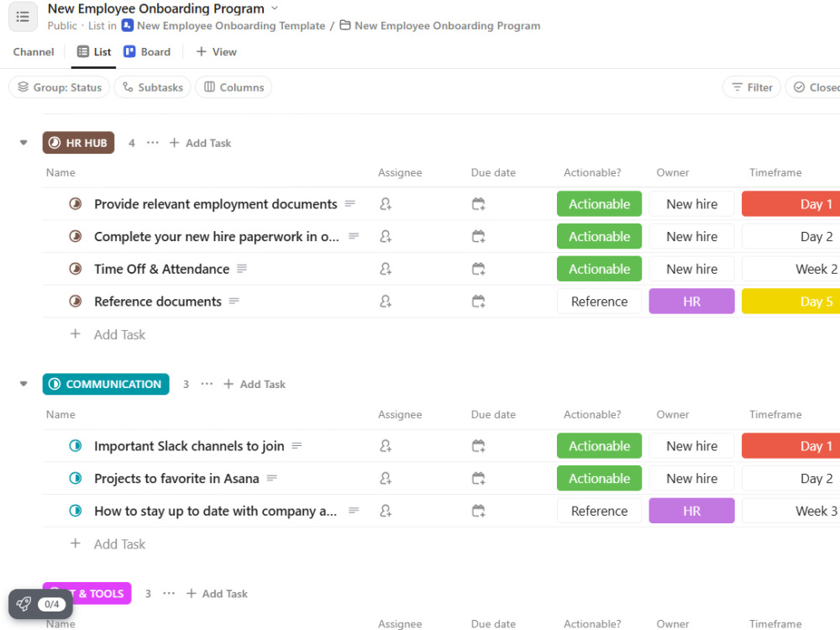Viewport: 840px width, 630px height.
Task: Set due date for Complete your new hire paperwork
Action: 479,236
